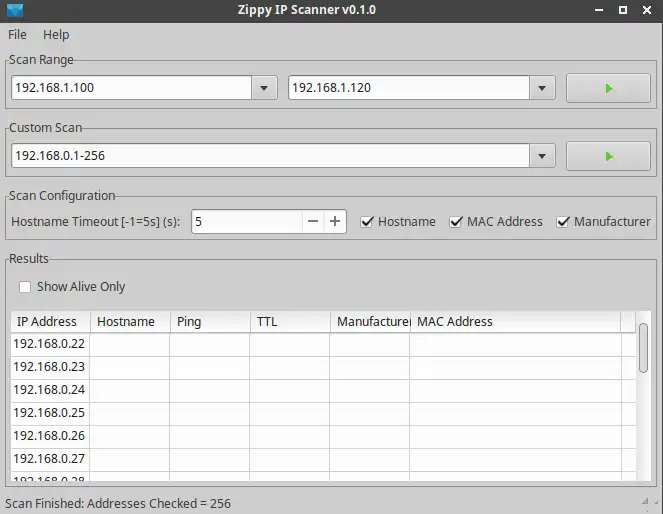
Task: Sort by Ping column header
Action: [x=210, y=322]
